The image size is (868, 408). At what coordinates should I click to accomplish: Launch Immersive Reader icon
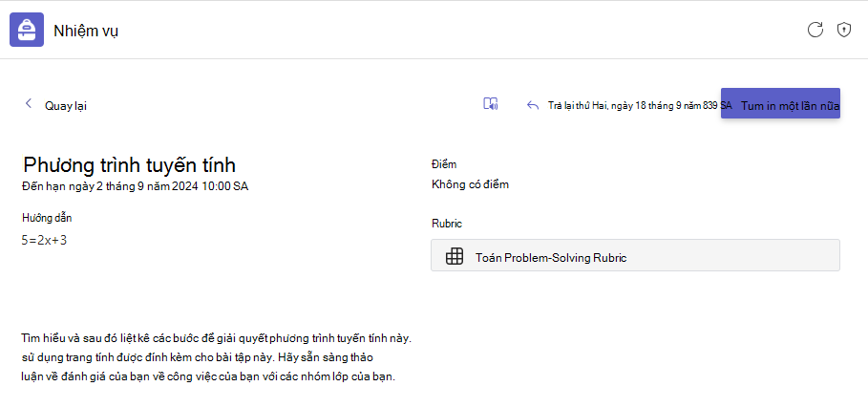tap(491, 104)
